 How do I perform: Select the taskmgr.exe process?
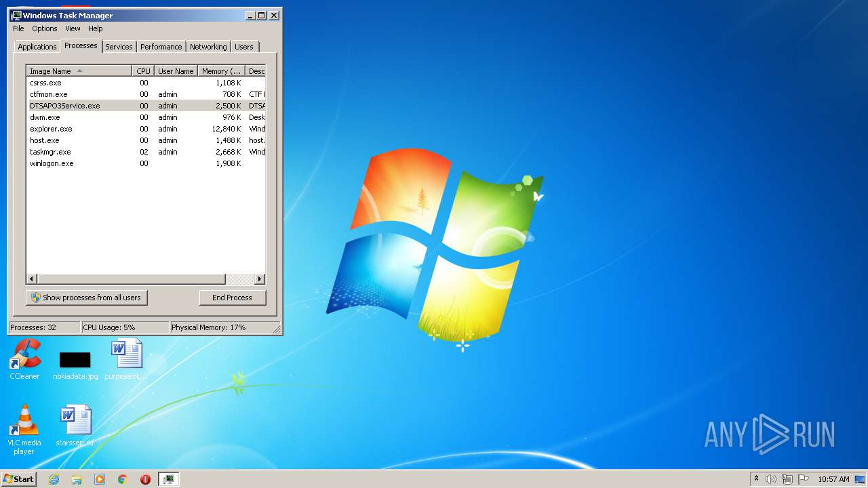pyautogui.click(x=146, y=152)
